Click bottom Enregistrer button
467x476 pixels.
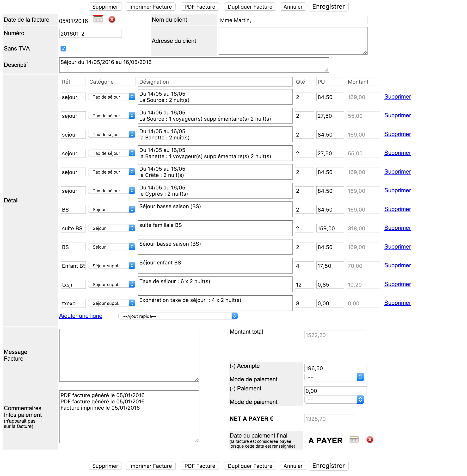(328, 466)
